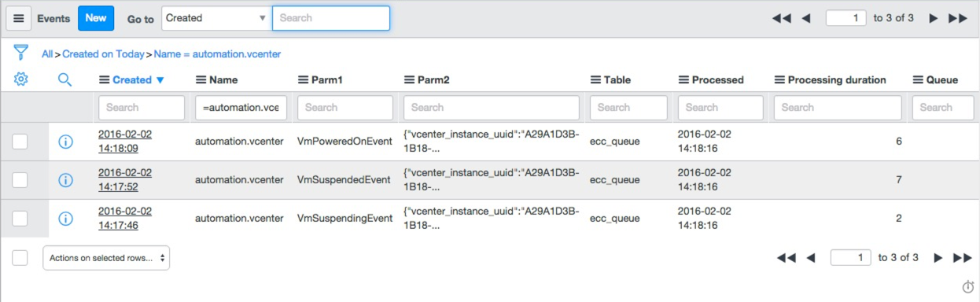This screenshot has width=980, height=302.
Task: Open event created 2016-02-02 14:17:52
Action: tap(125, 179)
